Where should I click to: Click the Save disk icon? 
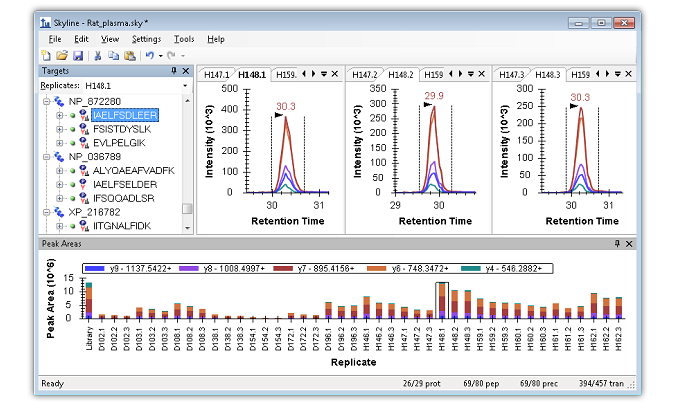click(77, 55)
